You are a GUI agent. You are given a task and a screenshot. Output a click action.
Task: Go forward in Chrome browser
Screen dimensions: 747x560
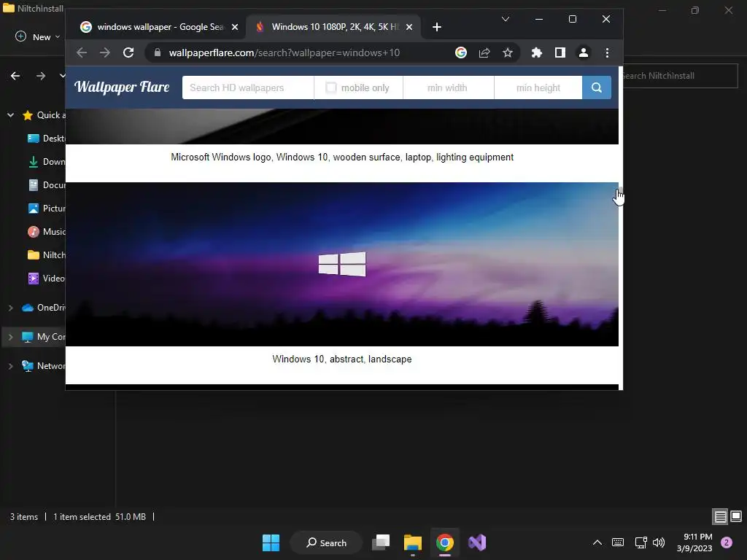105,52
